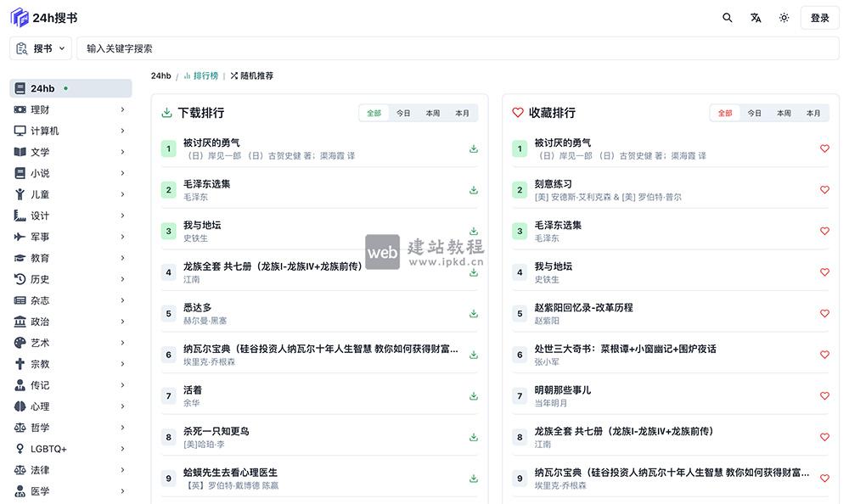849x504 pixels.
Task: Toggle the heart icon next to 我与地坛
Action: [824, 272]
